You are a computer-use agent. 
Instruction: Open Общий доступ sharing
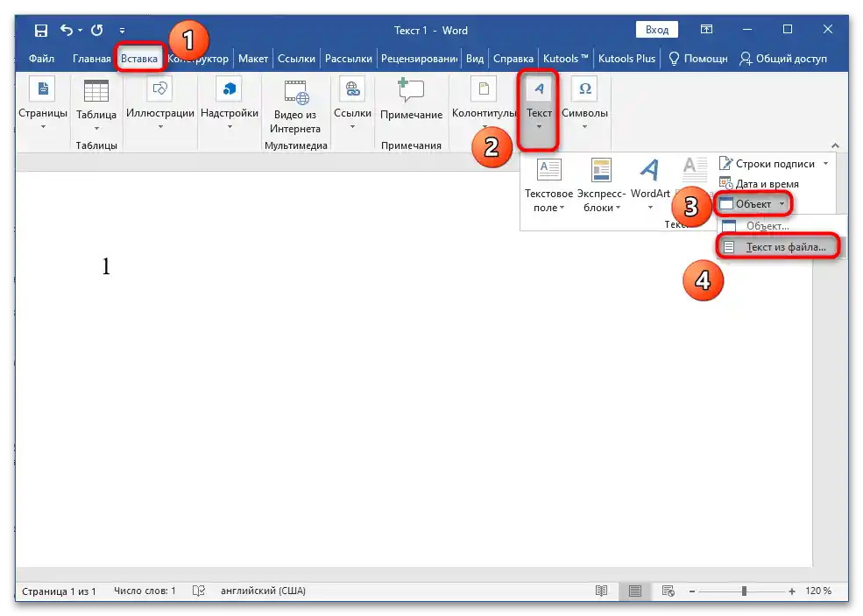pos(782,59)
